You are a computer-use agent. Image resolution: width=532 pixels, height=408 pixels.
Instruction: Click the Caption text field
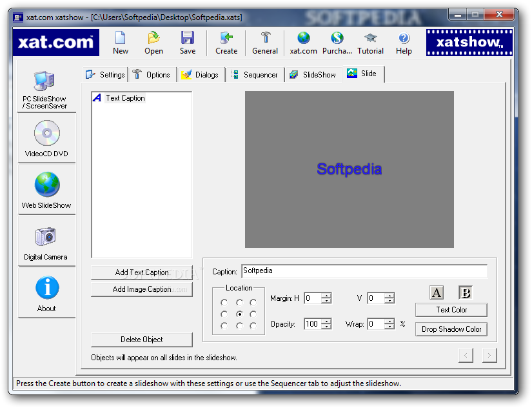(x=364, y=271)
